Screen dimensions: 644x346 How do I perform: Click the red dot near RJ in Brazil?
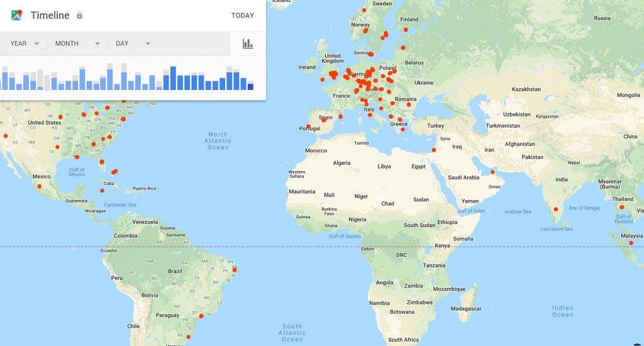click(x=201, y=316)
